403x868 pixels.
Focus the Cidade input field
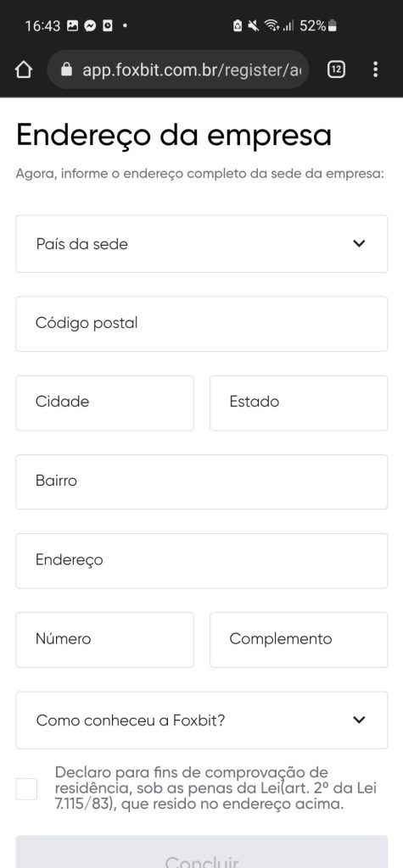pyautogui.click(x=104, y=403)
